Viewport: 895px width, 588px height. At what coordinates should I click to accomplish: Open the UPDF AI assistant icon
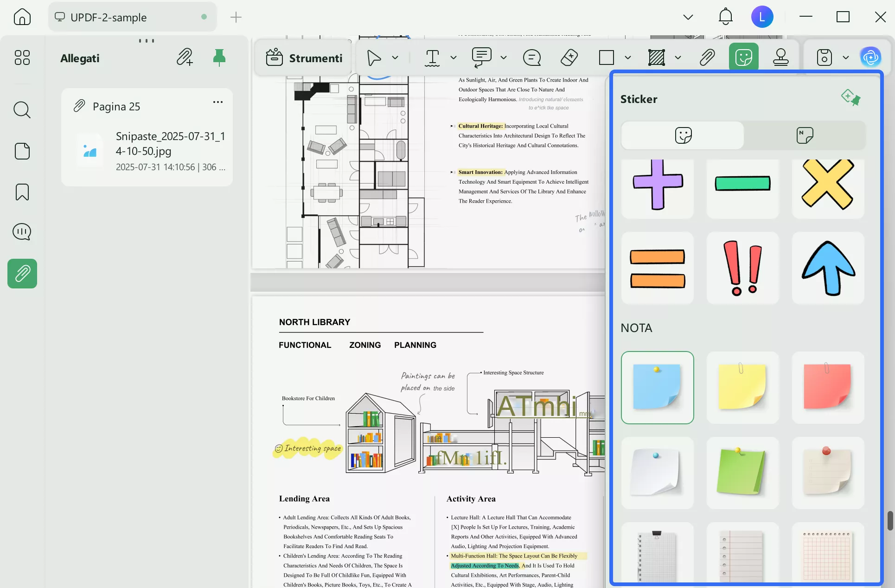tap(870, 58)
